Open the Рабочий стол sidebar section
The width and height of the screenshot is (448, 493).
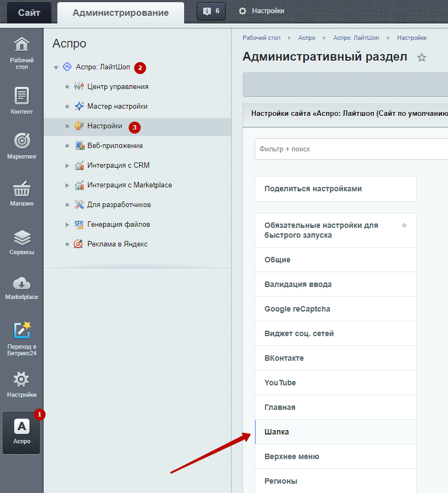click(22, 53)
